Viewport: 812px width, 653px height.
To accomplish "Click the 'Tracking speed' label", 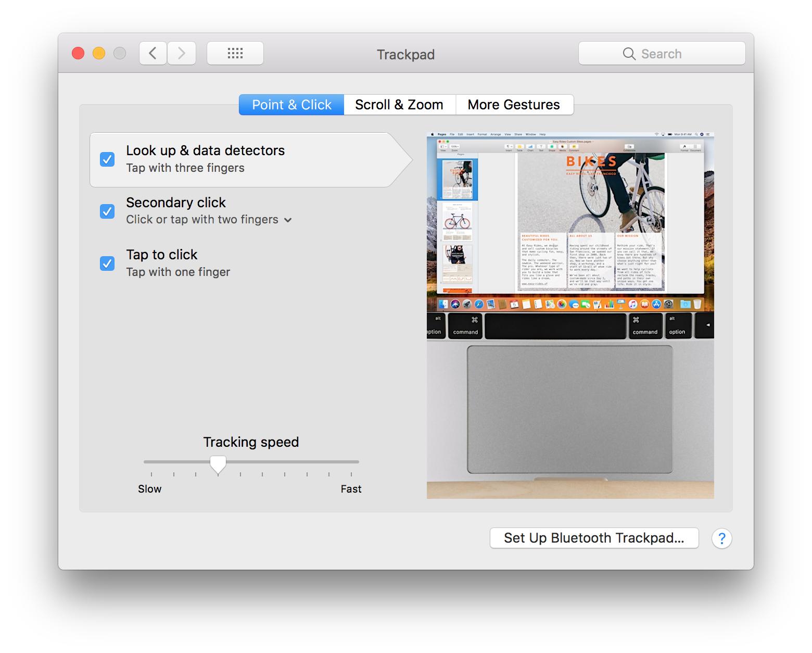I will (x=251, y=442).
